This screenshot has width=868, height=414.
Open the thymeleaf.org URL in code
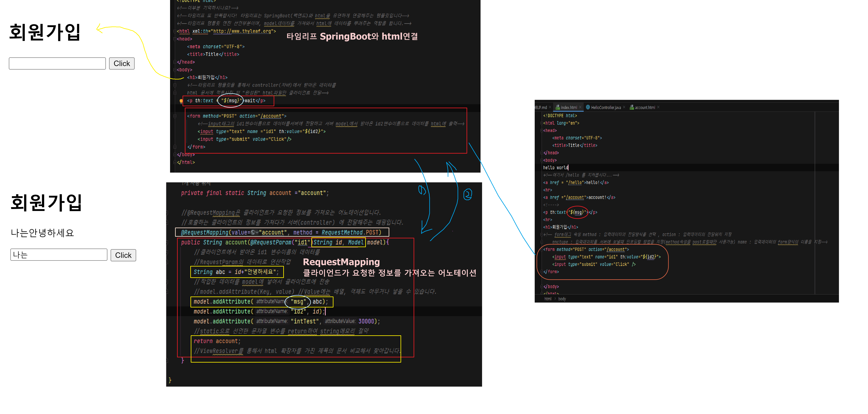click(x=242, y=31)
